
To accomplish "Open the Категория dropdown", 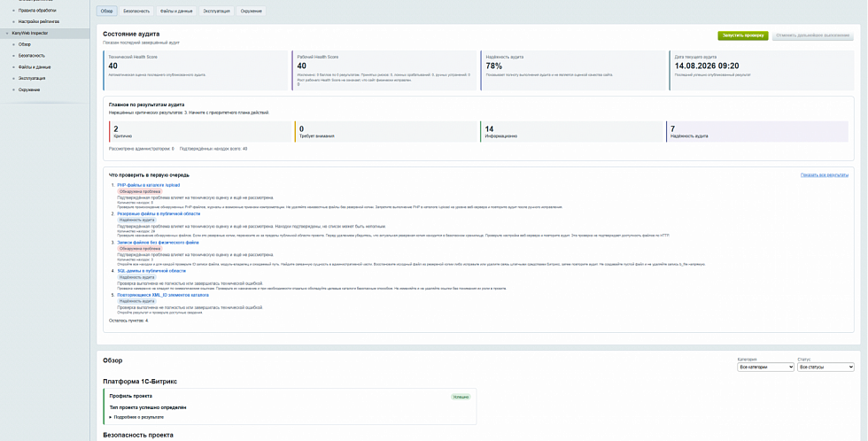I will coord(765,367).
